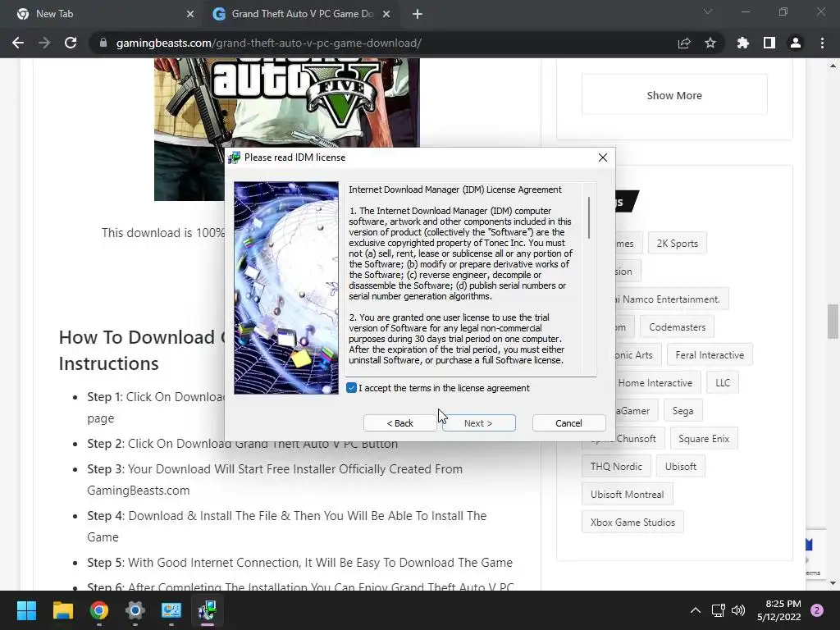Screen dimensions: 840x630
Task: Open Settings gear from taskbar
Action: pos(135,610)
